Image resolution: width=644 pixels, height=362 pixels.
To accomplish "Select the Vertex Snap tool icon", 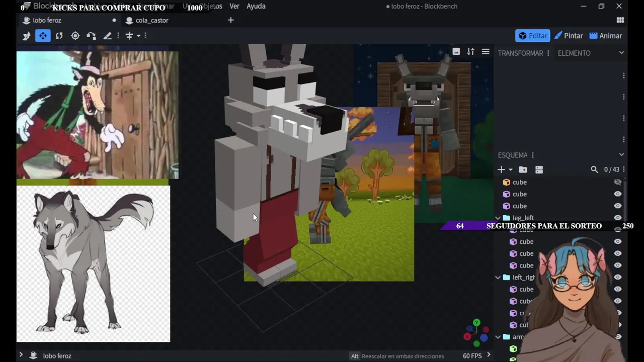I will point(91,36).
